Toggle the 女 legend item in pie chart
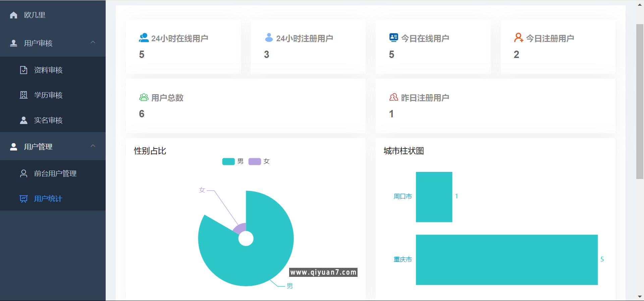 pyautogui.click(x=259, y=162)
